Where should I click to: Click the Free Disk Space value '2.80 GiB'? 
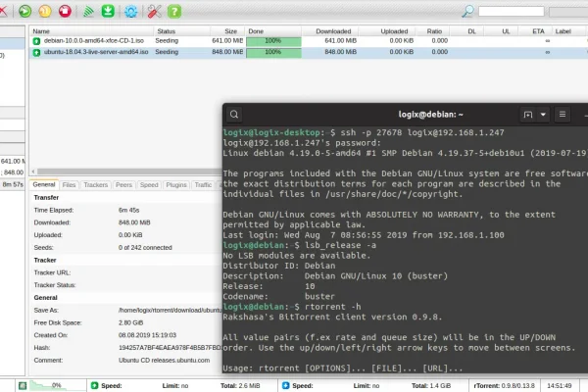point(130,322)
